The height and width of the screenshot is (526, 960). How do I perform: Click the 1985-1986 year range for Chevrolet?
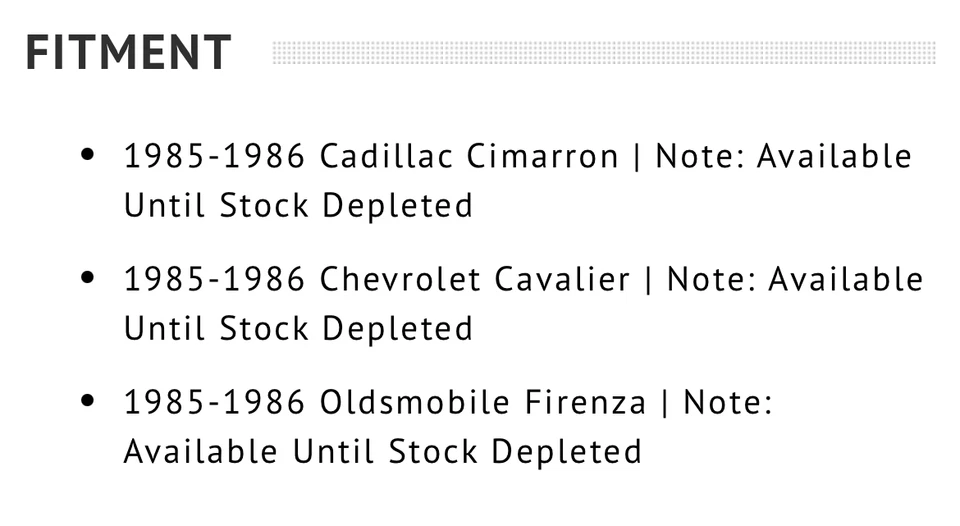point(214,280)
